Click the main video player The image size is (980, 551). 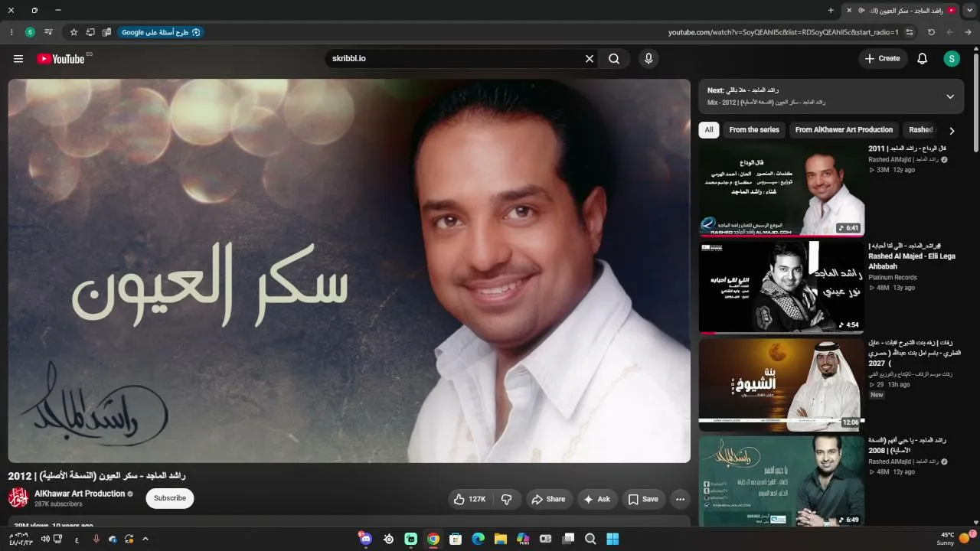click(x=349, y=271)
